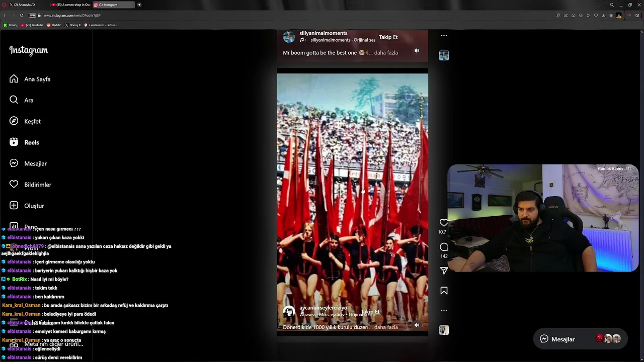The height and width of the screenshot is (362, 644).
Task: Go forward in browser history
Action: click(13, 16)
